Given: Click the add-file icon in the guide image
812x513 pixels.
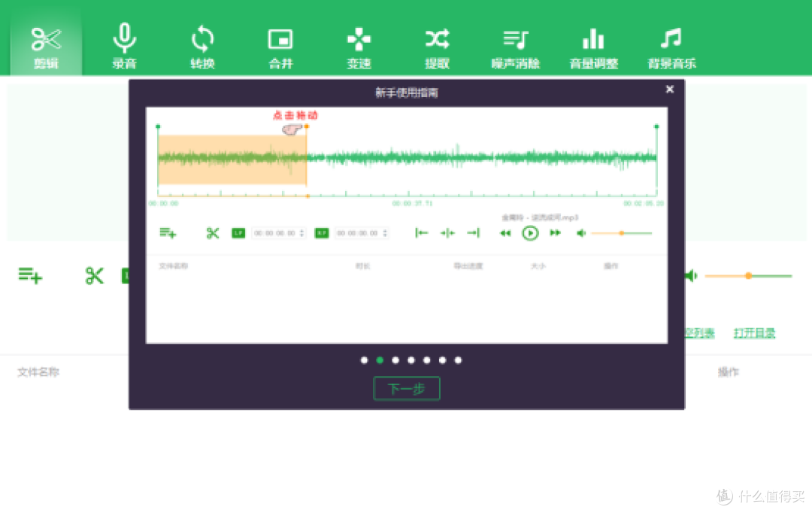Looking at the screenshot, I should 168,233.
